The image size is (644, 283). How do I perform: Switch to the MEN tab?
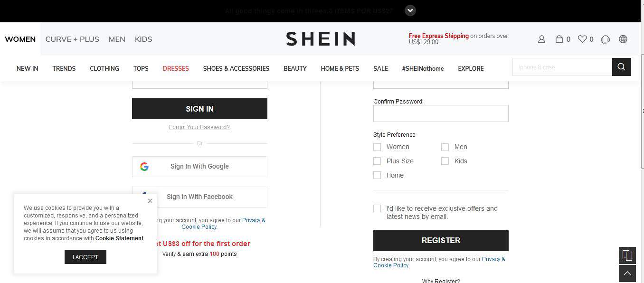point(117,39)
